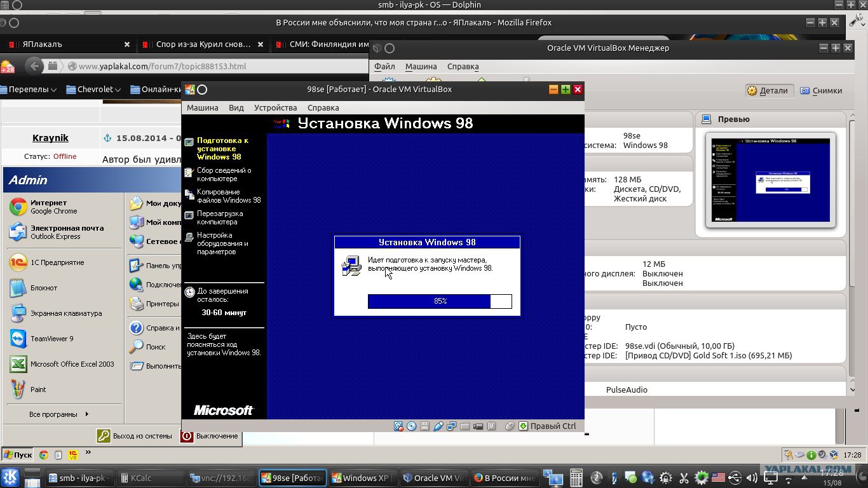Click the network adapter icon in VM status bar
The image size is (868, 488).
click(451, 426)
